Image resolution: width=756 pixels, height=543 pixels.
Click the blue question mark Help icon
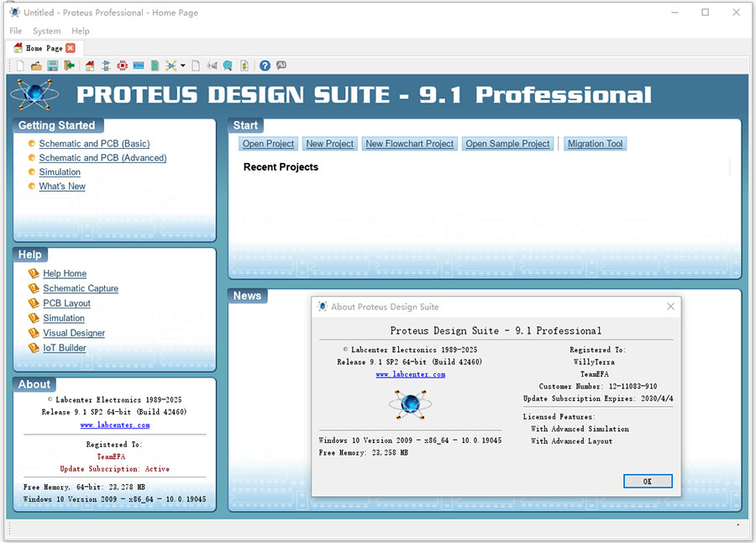coord(265,66)
